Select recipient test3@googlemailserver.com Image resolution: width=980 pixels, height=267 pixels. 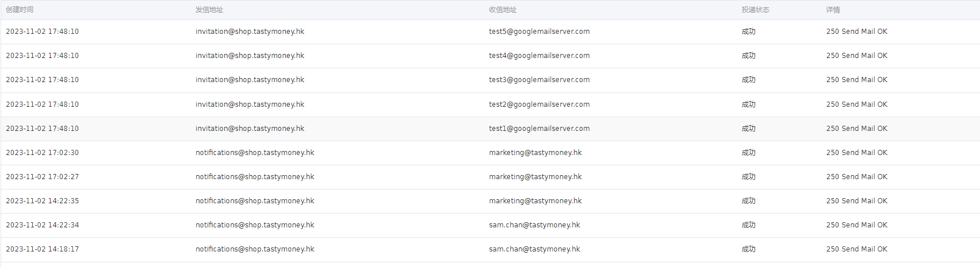[x=539, y=80]
